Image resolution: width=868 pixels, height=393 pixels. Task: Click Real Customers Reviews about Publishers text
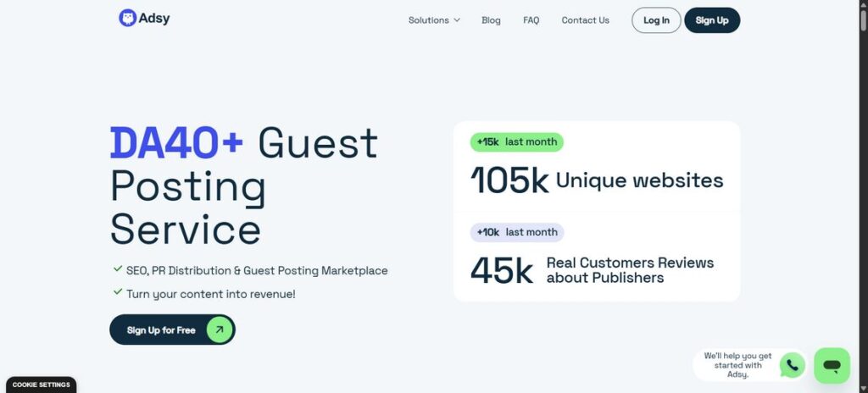[629, 270]
